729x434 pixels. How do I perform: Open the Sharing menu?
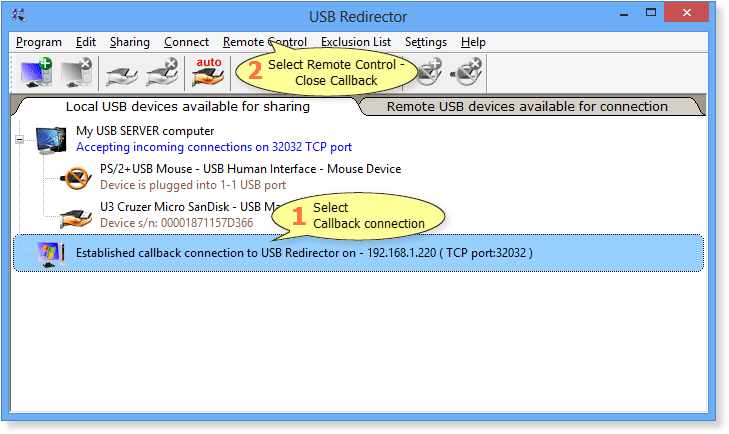[130, 42]
